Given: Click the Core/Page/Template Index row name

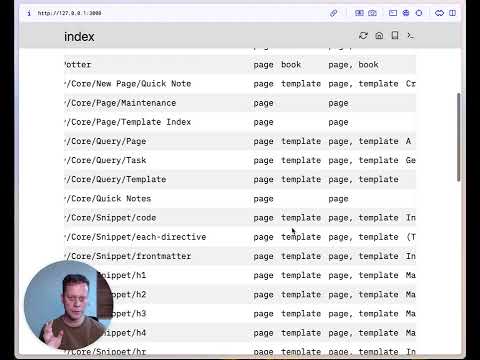Looking at the screenshot, I should click(128, 122).
